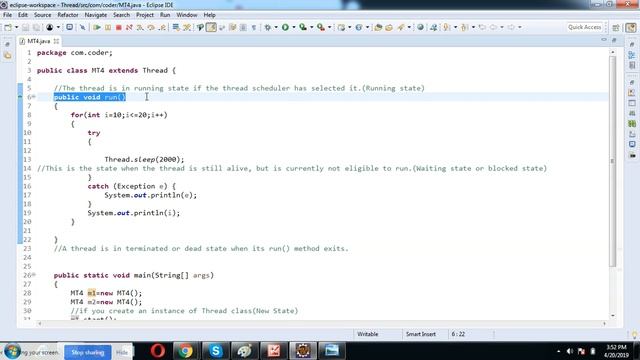
Task: Click the Open Type icon
Action: 378,27
